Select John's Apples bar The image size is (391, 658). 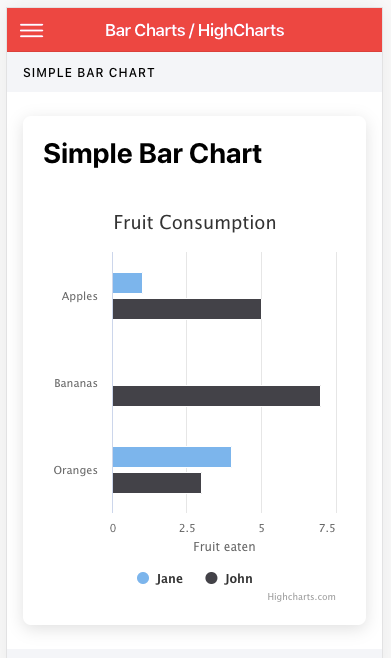[x=187, y=309]
